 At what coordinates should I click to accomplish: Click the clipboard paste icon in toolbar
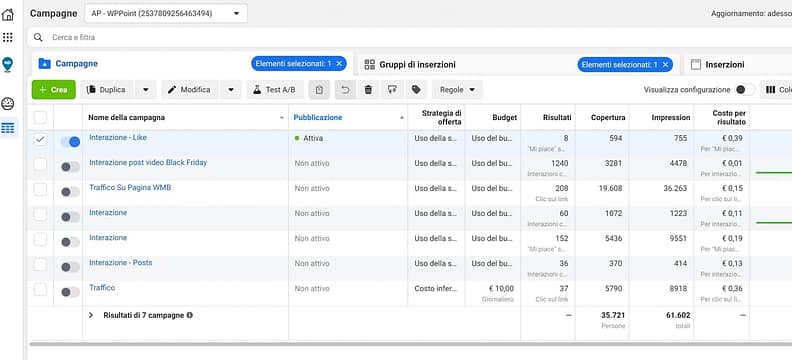click(319, 89)
